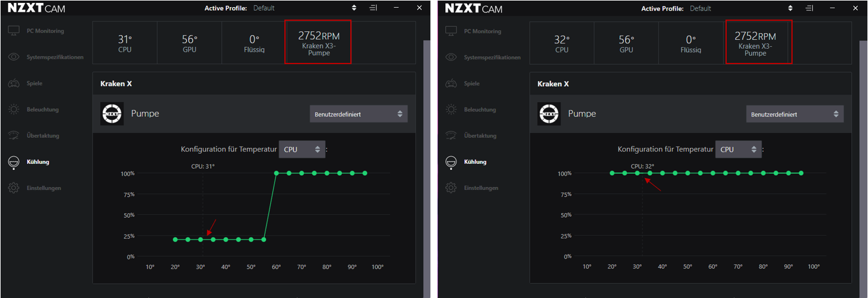Click Kraken X heading in CPU 31° window
The height and width of the screenshot is (298, 868).
116,84
